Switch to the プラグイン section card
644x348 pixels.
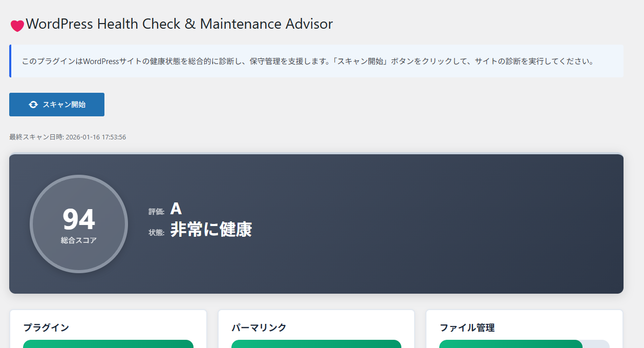pos(108,328)
